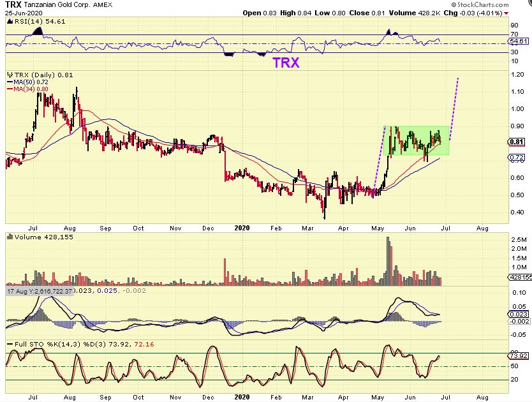Screen dimensions: 532x402
Task: Click the chart date 25-Jun-2020
Action: (24, 13)
